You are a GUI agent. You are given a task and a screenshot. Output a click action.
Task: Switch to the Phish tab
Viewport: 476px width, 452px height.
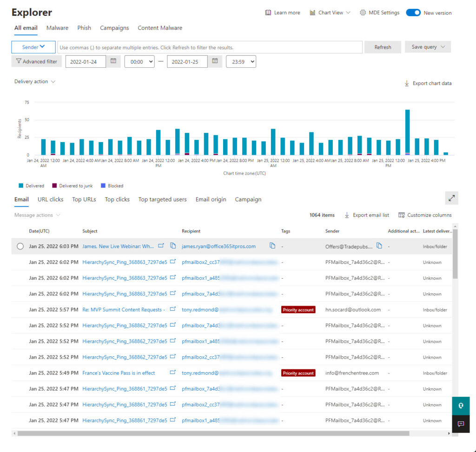(x=84, y=28)
